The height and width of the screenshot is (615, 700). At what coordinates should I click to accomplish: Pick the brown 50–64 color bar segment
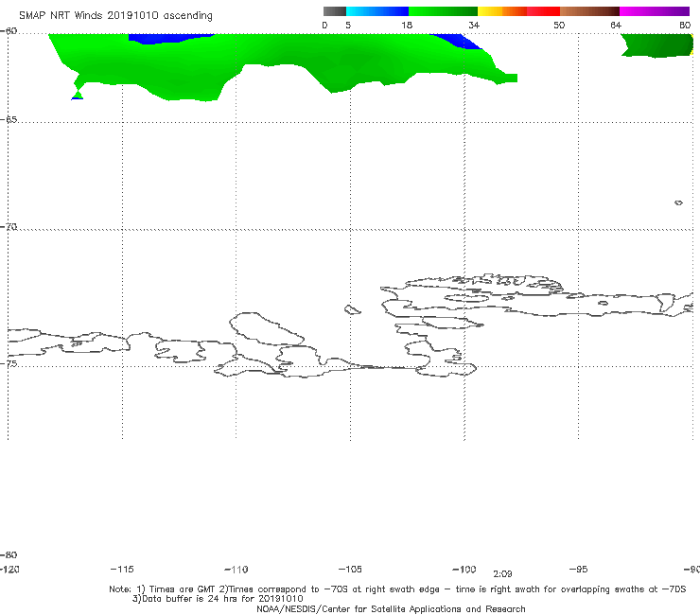tap(589, 11)
